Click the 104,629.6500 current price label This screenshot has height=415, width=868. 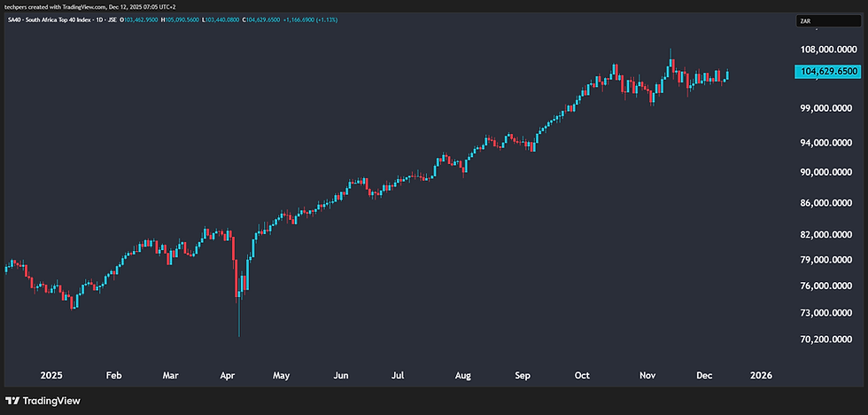click(828, 72)
